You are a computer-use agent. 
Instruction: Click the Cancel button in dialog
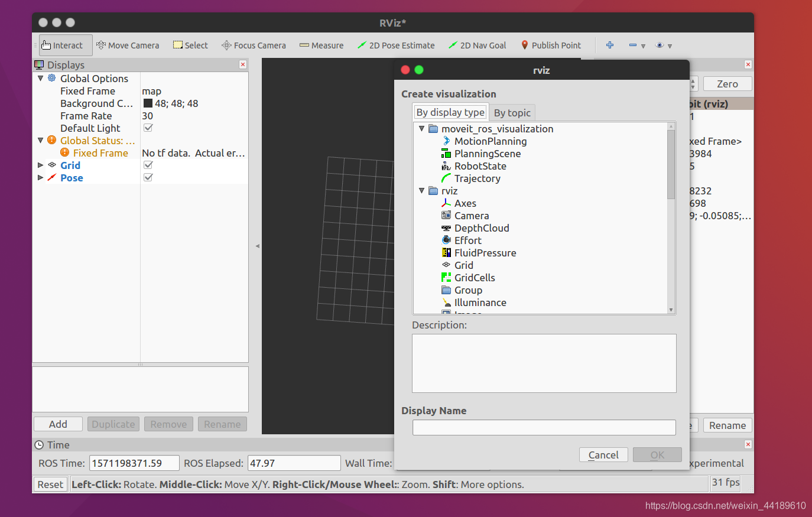pyautogui.click(x=603, y=455)
